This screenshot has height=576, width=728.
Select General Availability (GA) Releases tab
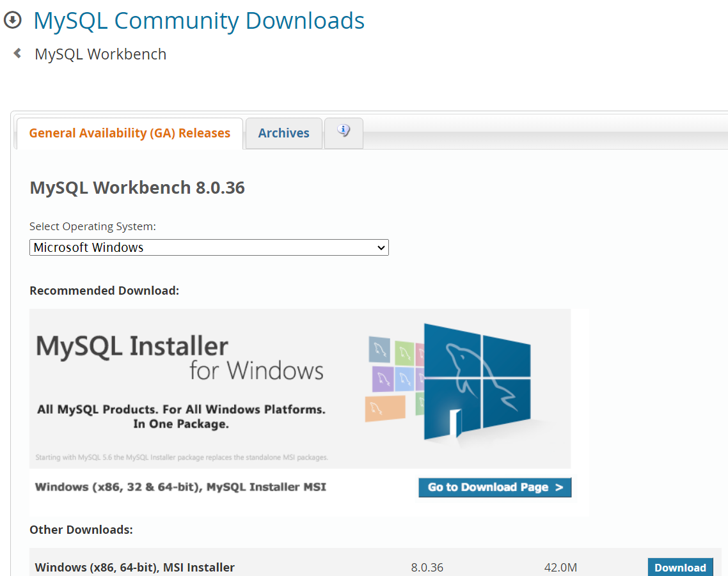click(x=129, y=133)
